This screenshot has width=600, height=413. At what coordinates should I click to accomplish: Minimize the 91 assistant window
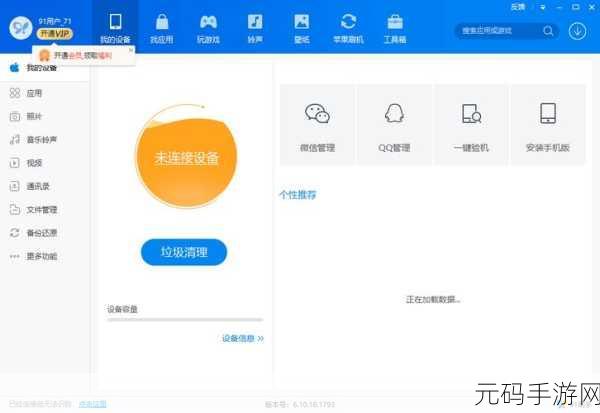point(559,7)
